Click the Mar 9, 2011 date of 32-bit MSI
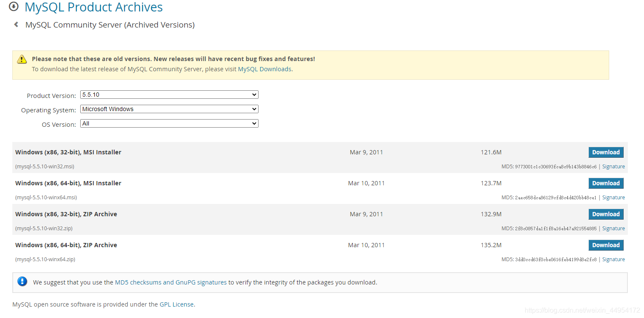This screenshot has height=318, width=644. point(366,152)
